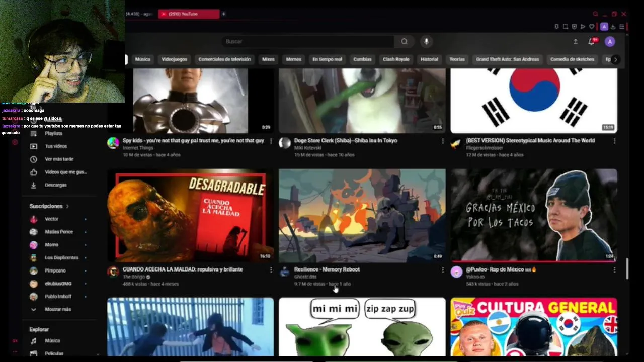The width and height of the screenshot is (644, 362).
Task: Select the Teorías filter chip
Action: tap(457, 59)
